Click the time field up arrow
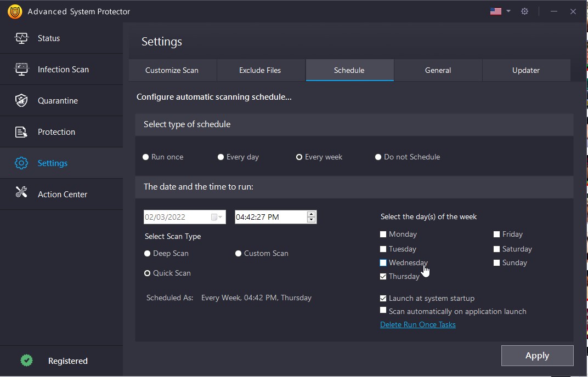 click(x=312, y=214)
